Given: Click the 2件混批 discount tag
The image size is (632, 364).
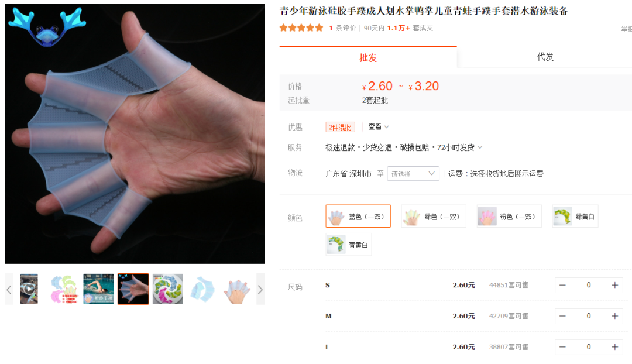Looking at the screenshot, I should click(340, 127).
